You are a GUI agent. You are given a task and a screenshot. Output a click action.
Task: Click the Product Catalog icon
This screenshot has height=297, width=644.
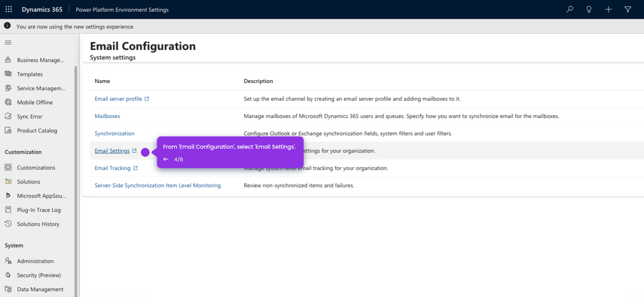tap(8, 130)
